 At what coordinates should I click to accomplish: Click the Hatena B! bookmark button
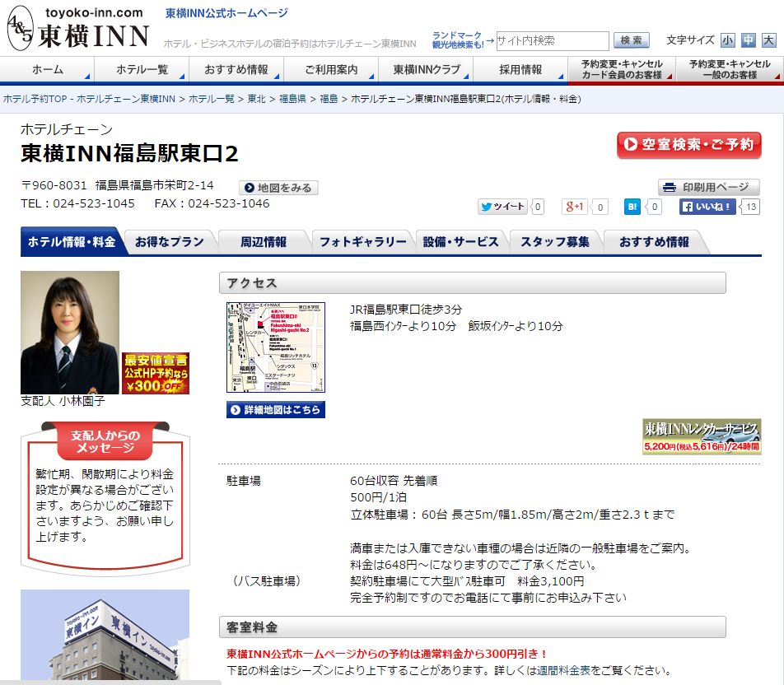coord(632,207)
